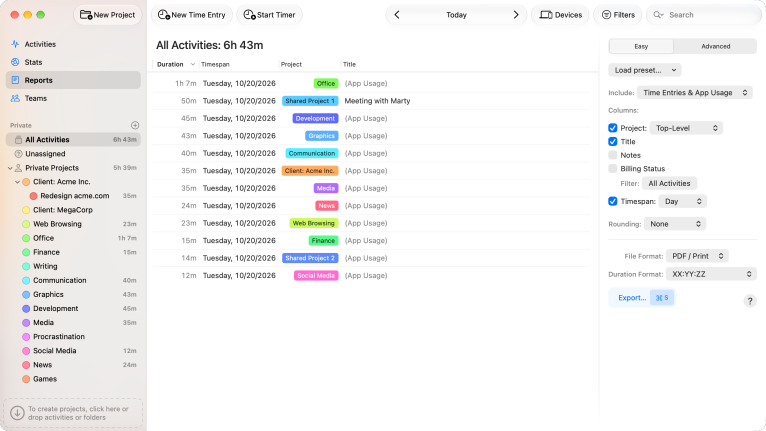
Task: Uncheck the Timespan checkbox
Action: pos(613,201)
